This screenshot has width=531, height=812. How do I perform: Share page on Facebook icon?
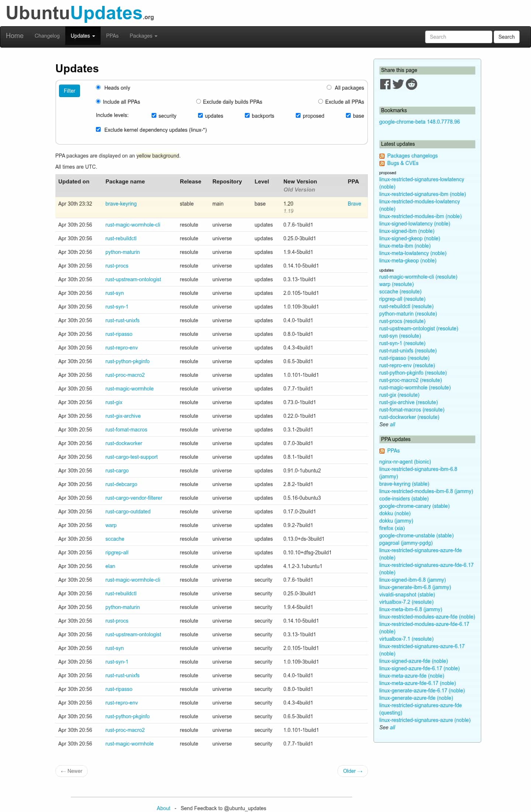click(385, 84)
